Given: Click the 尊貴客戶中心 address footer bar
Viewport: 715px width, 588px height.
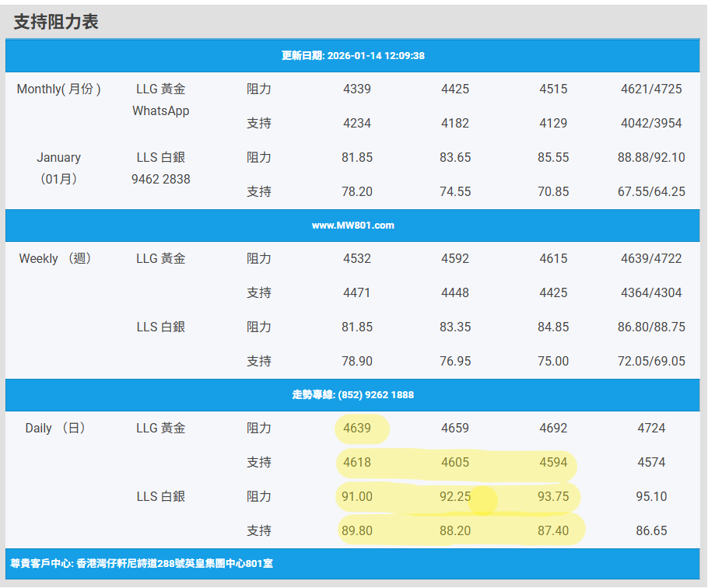Looking at the screenshot, I should [142, 564].
